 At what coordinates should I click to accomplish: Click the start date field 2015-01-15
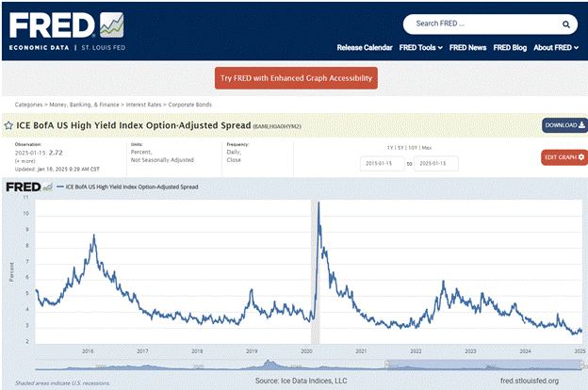click(383, 164)
